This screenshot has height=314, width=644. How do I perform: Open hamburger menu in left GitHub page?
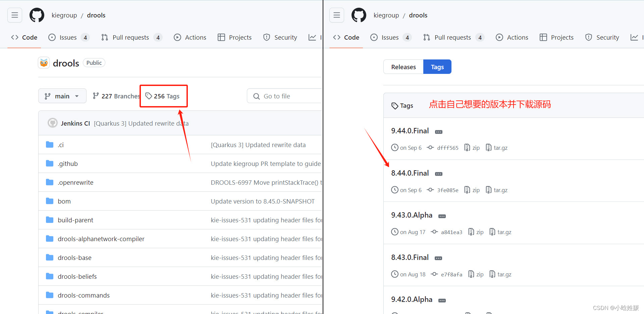coord(15,15)
